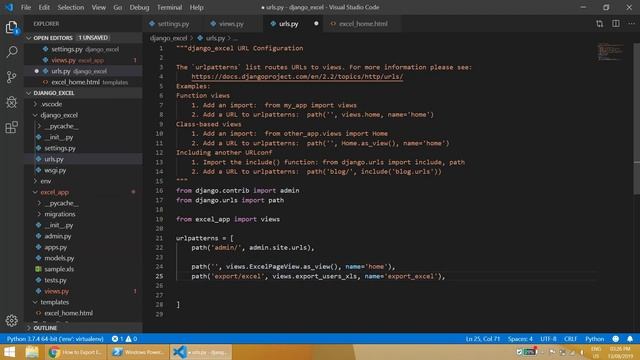Viewport: 640px width, 360px height.
Task: Switch to Windows PowerShell in taskbar
Action: coord(138,352)
